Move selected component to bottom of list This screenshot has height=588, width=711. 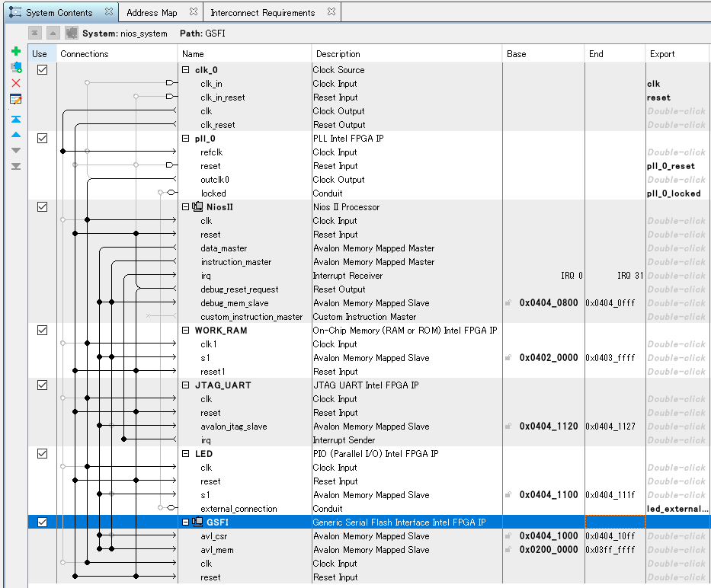pyautogui.click(x=16, y=166)
